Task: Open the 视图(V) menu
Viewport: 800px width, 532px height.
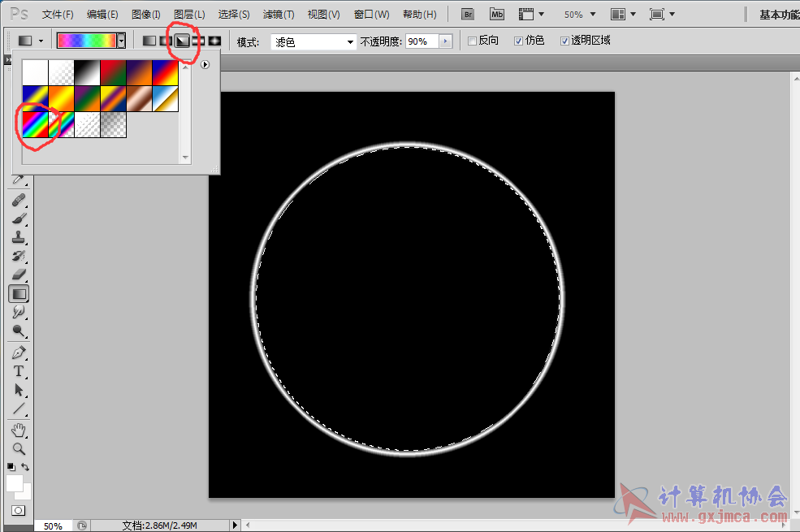Action: (x=323, y=15)
